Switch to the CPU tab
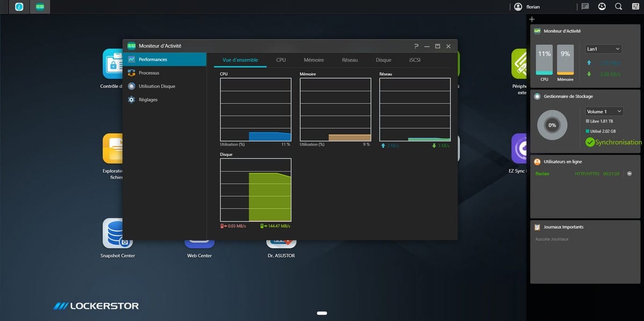Screen dimensions: 644x321 click(x=281, y=60)
